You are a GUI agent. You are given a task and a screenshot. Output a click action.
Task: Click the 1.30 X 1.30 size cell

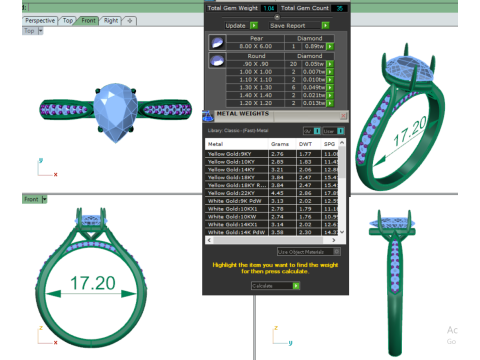coord(256,87)
